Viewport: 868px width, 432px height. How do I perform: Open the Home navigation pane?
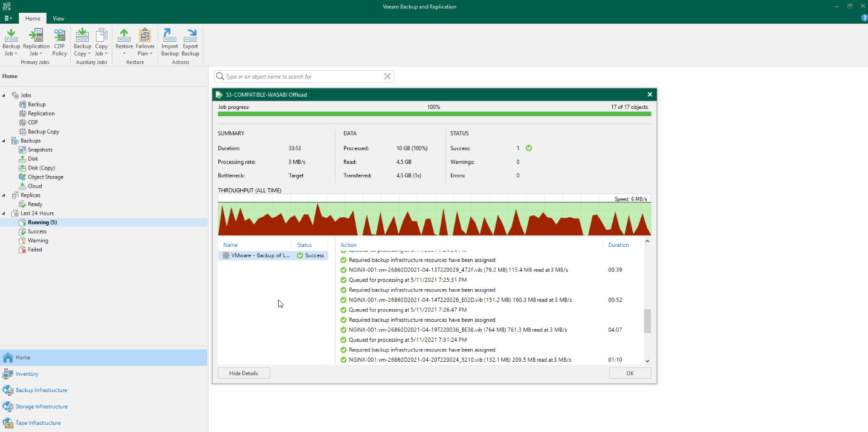103,357
